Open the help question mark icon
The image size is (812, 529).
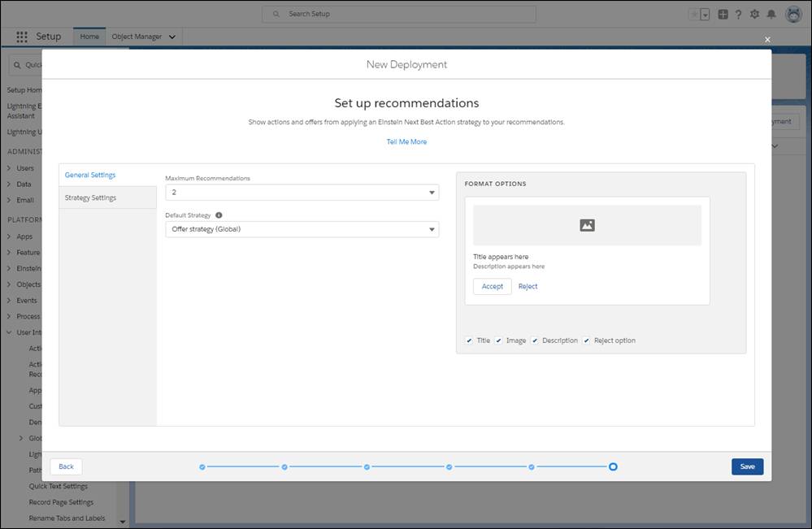point(739,15)
